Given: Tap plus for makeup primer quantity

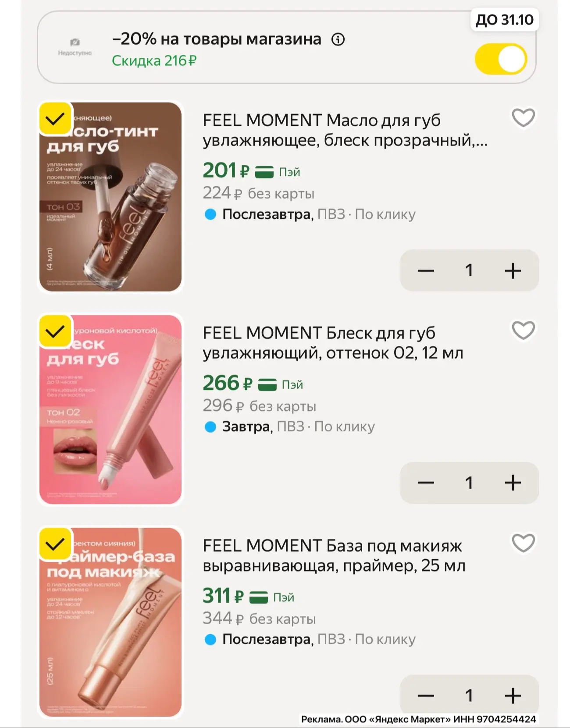Looking at the screenshot, I should [x=513, y=696].
